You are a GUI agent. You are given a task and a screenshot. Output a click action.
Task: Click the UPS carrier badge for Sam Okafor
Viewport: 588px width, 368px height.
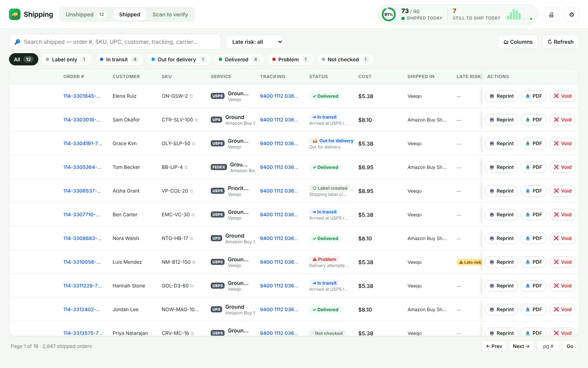click(216, 120)
